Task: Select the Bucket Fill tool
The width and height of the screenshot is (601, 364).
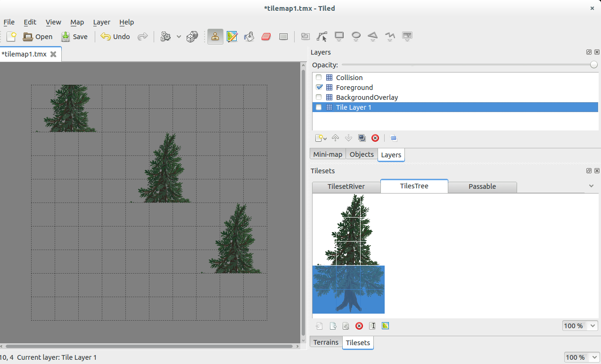Action: [249, 36]
